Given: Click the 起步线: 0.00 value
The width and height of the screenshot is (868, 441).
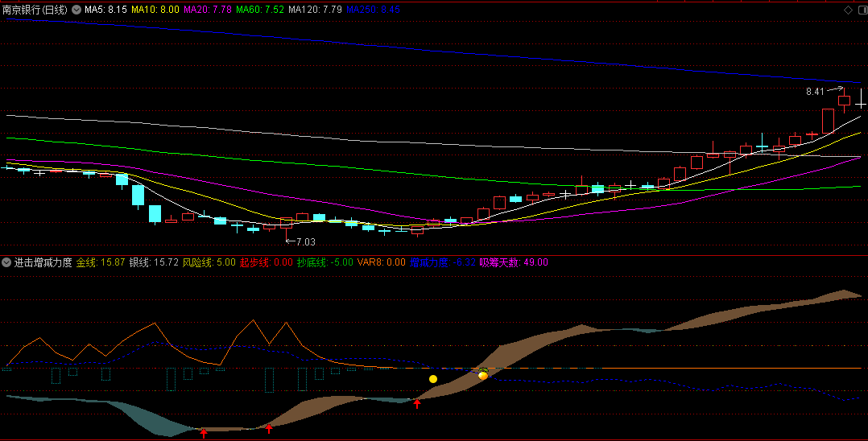Looking at the screenshot, I should click(267, 262).
